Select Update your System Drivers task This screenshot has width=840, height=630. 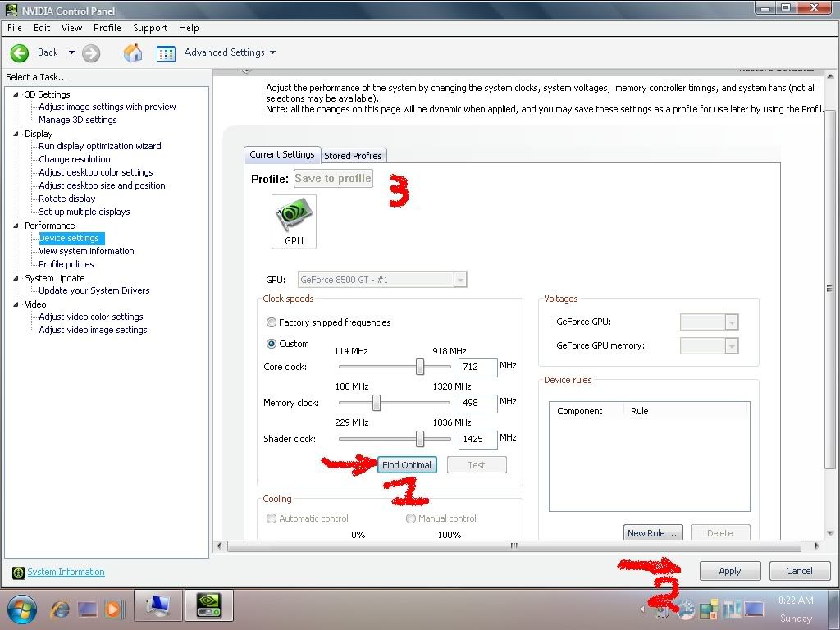tap(94, 290)
